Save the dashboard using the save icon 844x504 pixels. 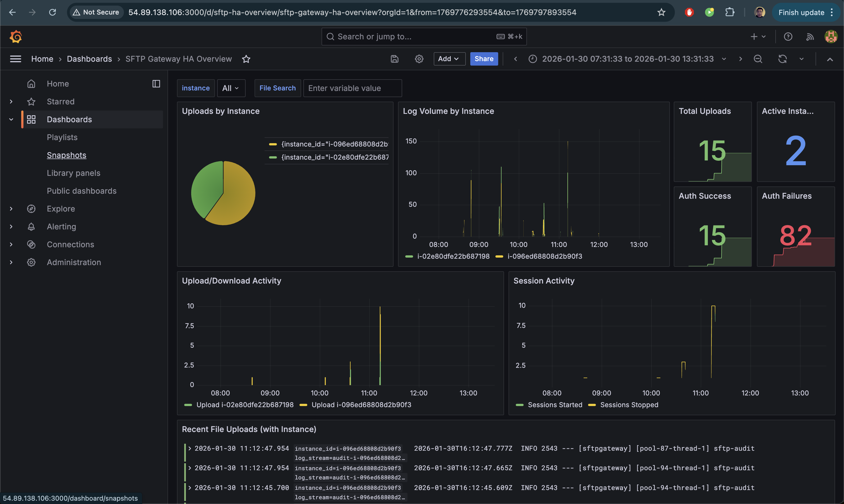click(x=394, y=59)
